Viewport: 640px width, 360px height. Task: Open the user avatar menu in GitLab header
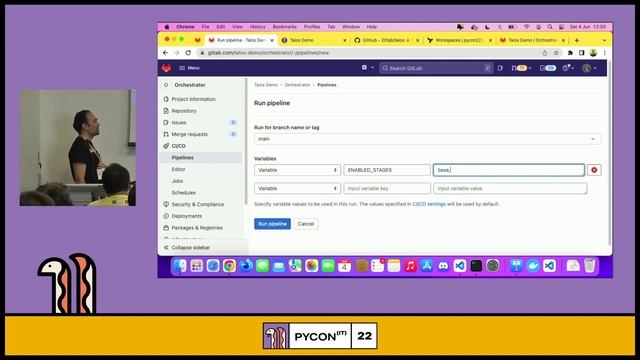[589, 68]
